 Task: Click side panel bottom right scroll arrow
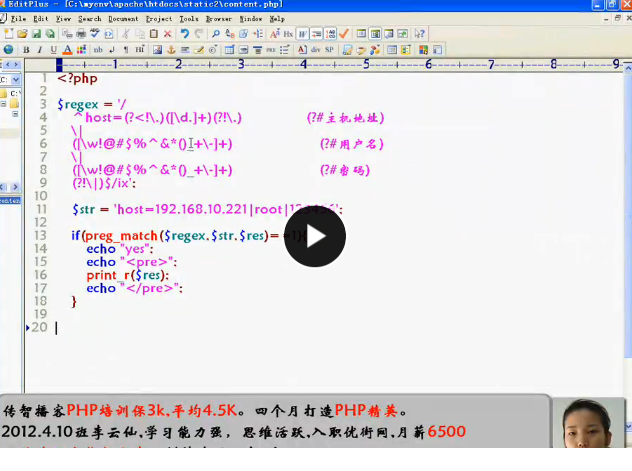click(15, 187)
